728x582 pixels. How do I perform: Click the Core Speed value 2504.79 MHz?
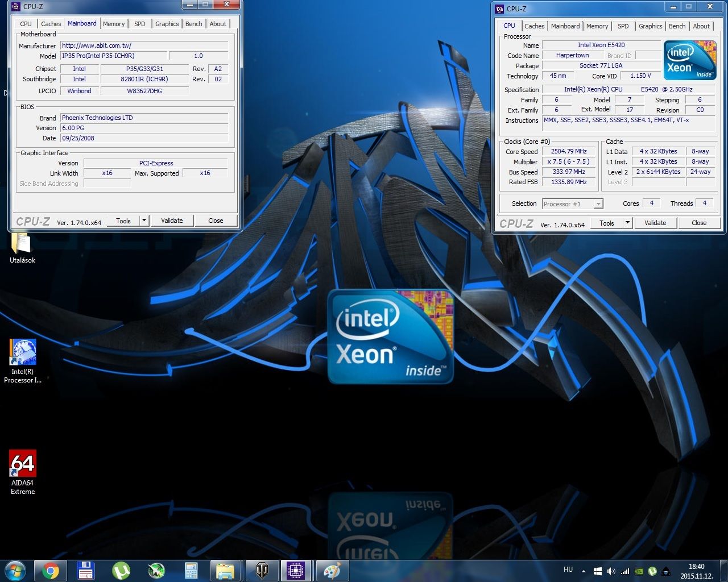coord(569,151)
